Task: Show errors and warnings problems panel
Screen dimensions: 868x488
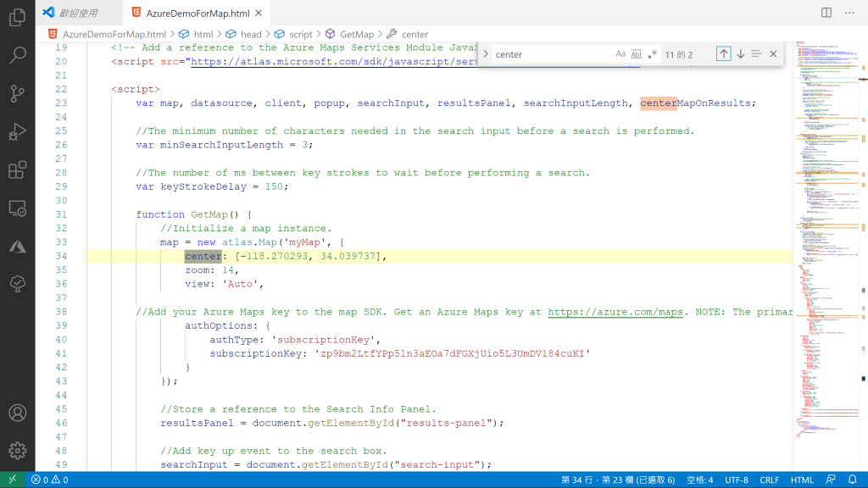Action: (x=49, y=480)
